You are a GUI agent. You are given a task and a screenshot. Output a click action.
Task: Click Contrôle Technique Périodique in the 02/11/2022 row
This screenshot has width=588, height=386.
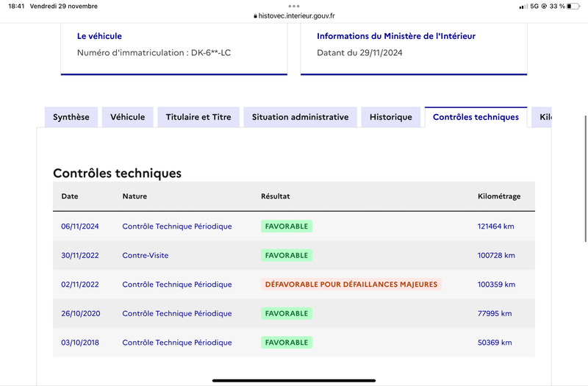[x=177, y=285]
